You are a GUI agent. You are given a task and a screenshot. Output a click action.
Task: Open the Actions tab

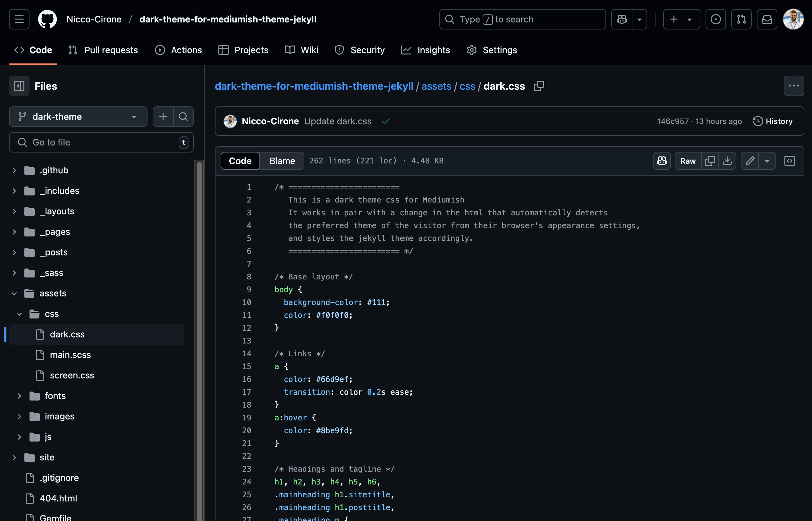pyautogui.click(x=178, y=50)
